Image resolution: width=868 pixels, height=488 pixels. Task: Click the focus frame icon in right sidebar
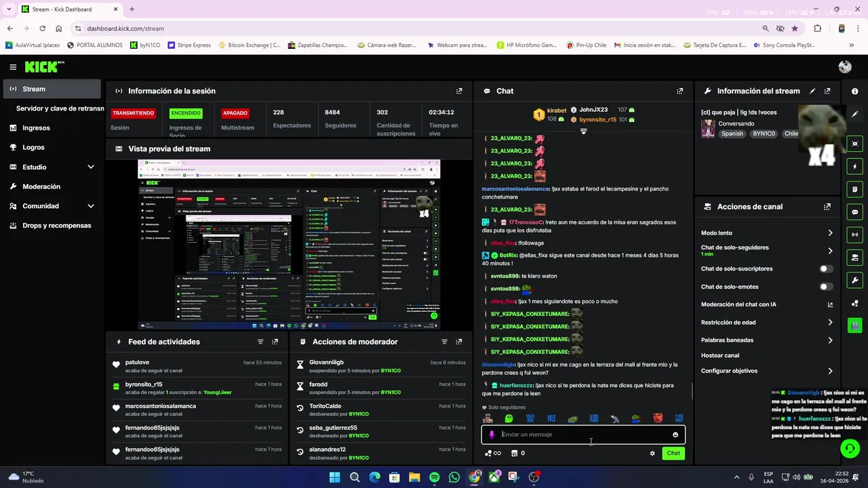pyautogui.click(x=855, y=144)
